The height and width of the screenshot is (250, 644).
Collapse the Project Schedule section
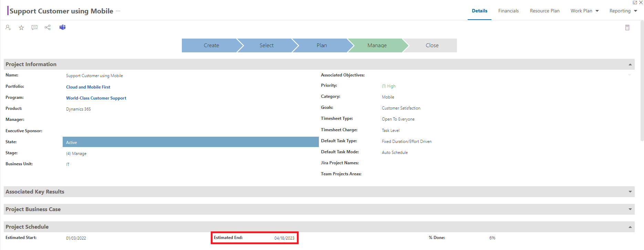click(630, 227)
